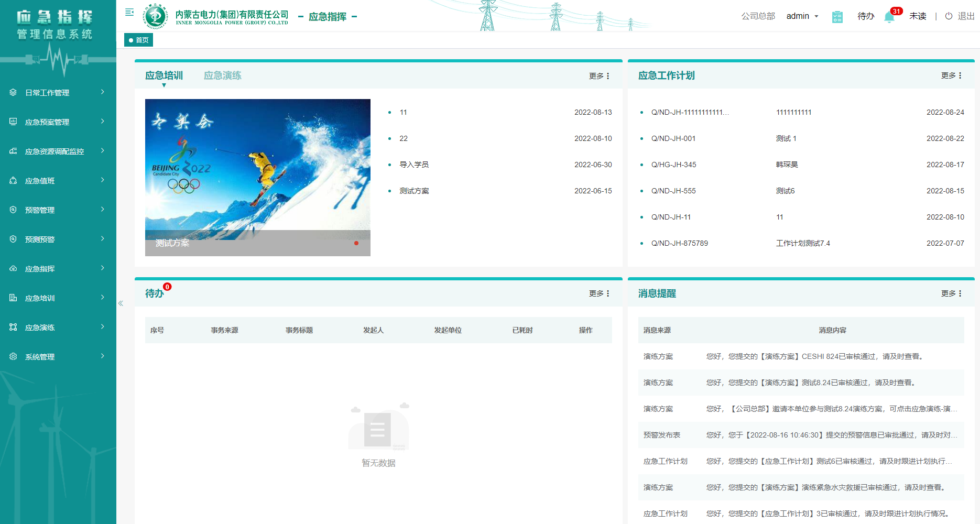Click 事务标题 column header
980x524 pixels.
(299, 330)
